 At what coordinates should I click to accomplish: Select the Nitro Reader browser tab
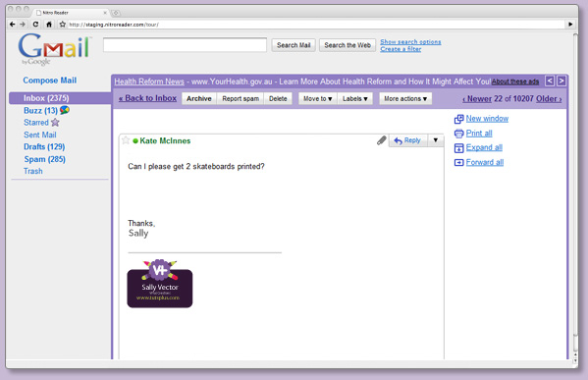71,13
